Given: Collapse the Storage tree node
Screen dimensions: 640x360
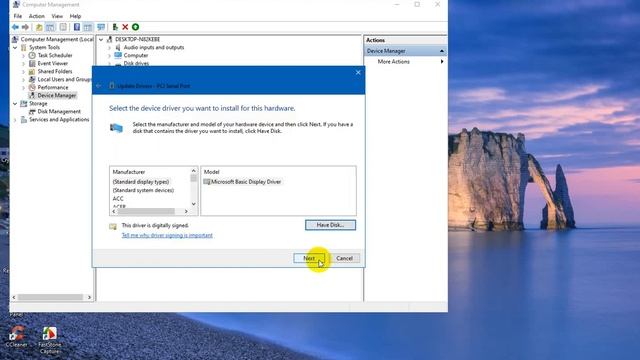Looking at the screenshot, I should click(15, 104).
